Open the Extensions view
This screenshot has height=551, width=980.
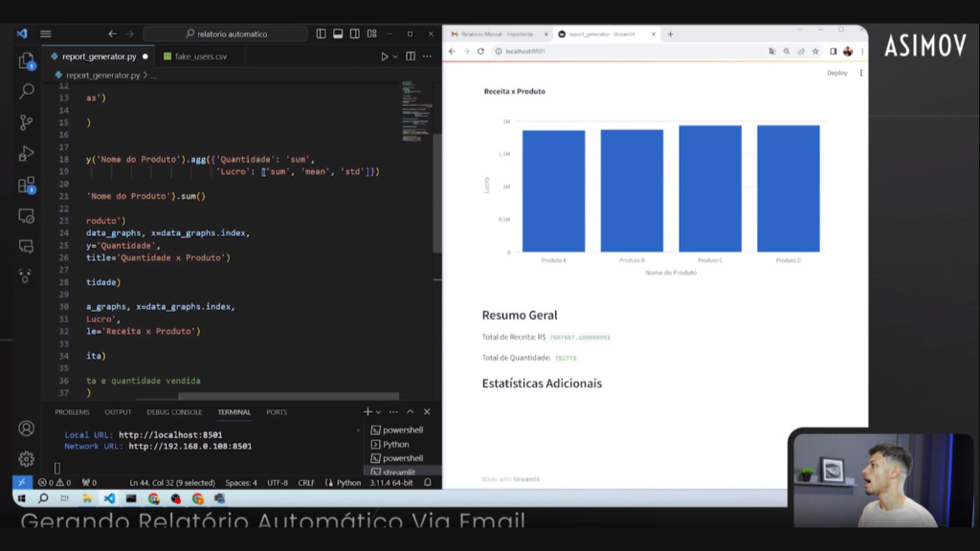(x=27, y=185)
